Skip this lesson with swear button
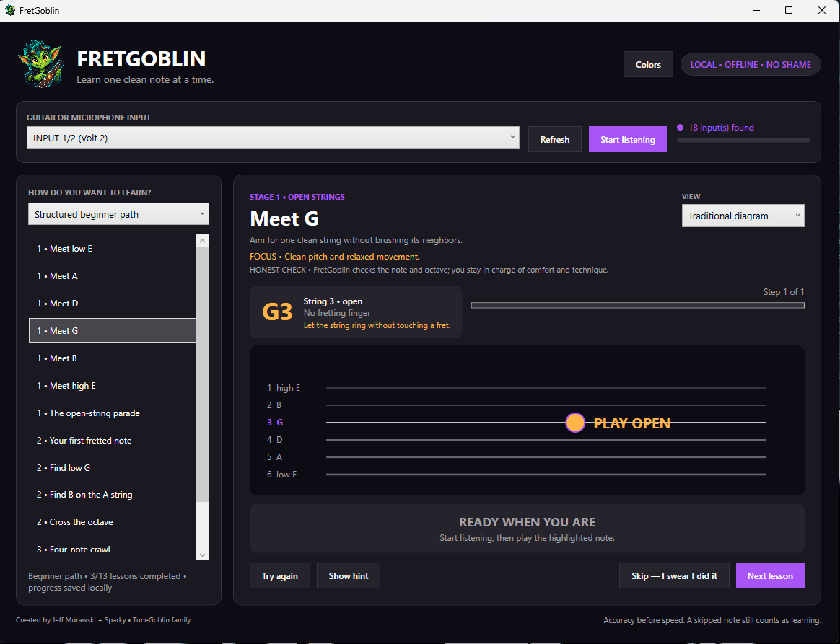 coord(674,575)
